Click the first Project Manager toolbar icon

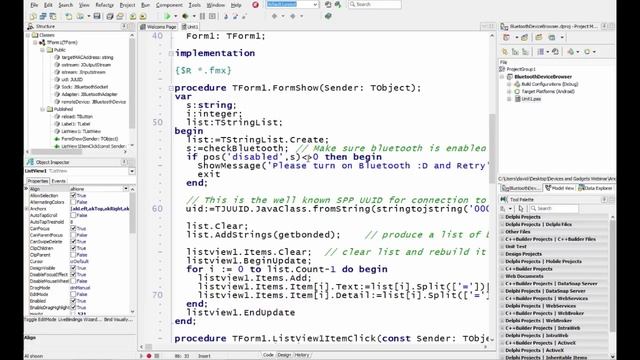tap(507, 38)
